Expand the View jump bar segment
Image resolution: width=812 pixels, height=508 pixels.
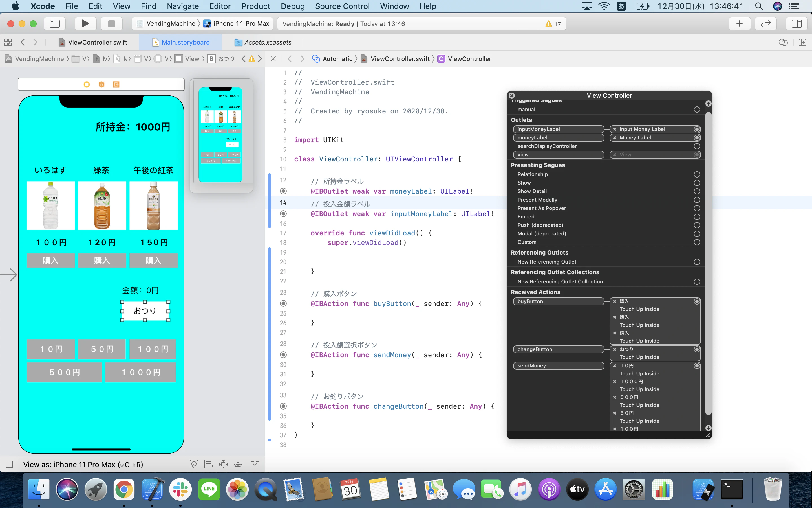(x=188, y=59)
